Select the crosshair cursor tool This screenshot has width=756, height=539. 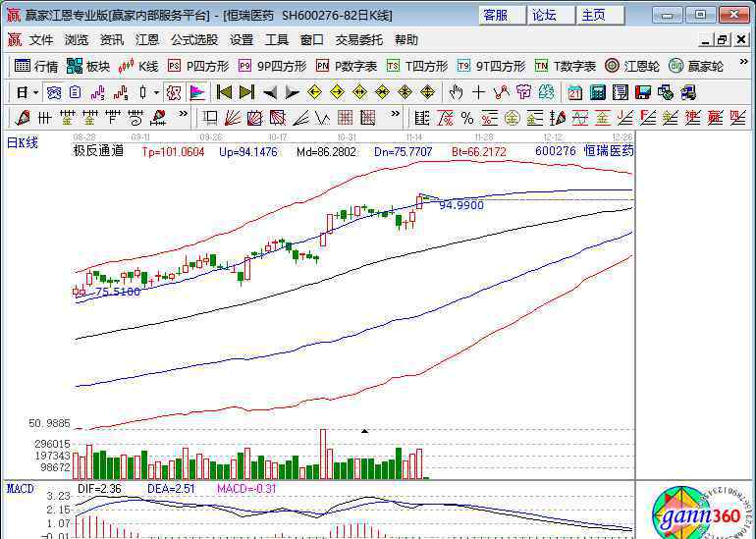[478, 92]
